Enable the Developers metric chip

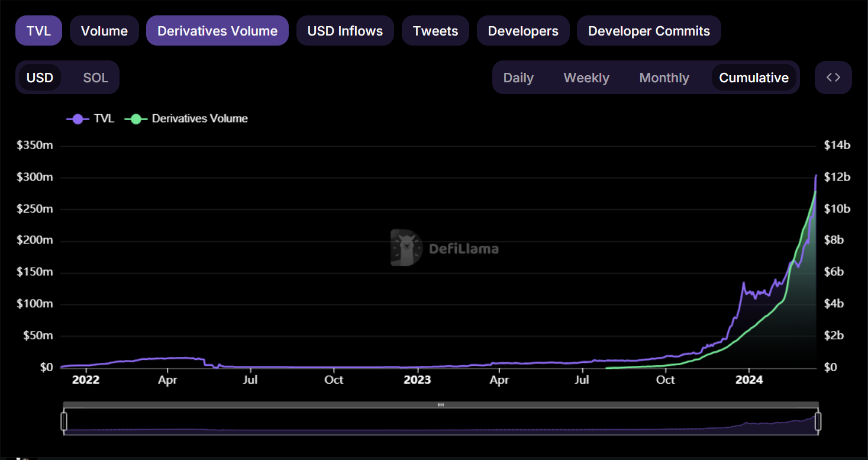point(522,31)
